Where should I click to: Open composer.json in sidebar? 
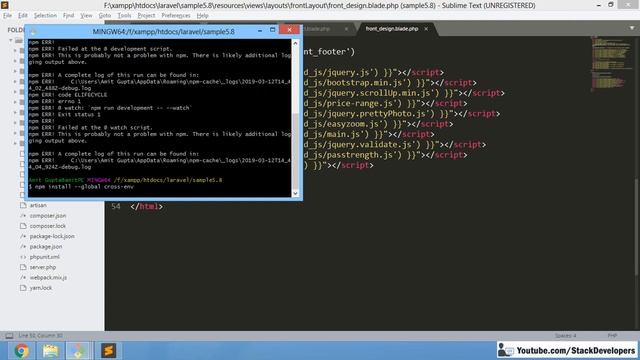[48, 216]
